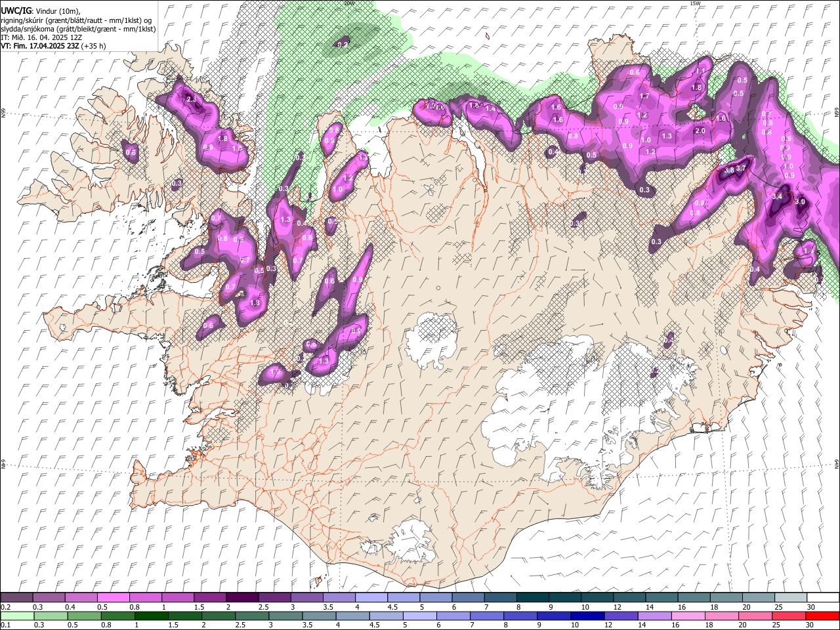Click the 0.2 label in upper legend
This screenshot has height=630, width=840.
click(5, 607)
